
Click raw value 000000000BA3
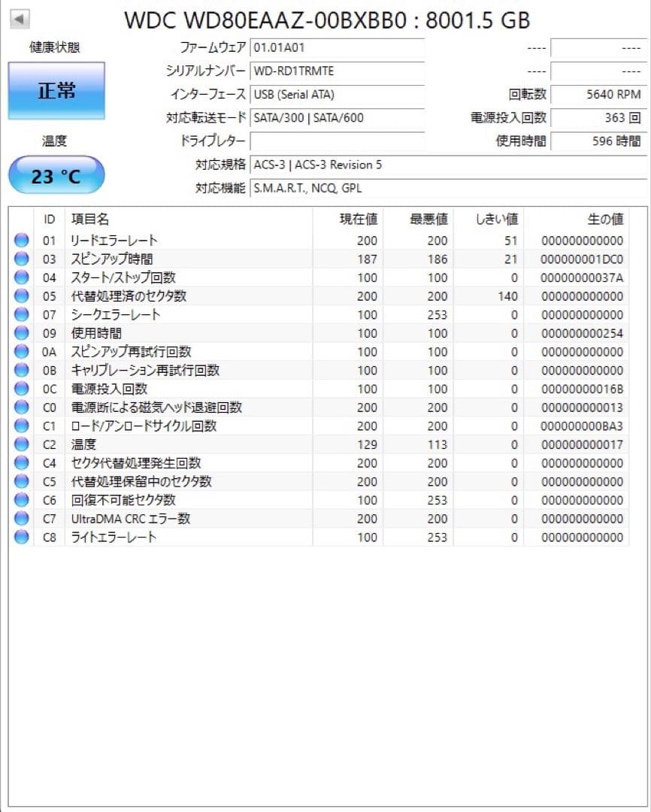[x=582, y=426]
